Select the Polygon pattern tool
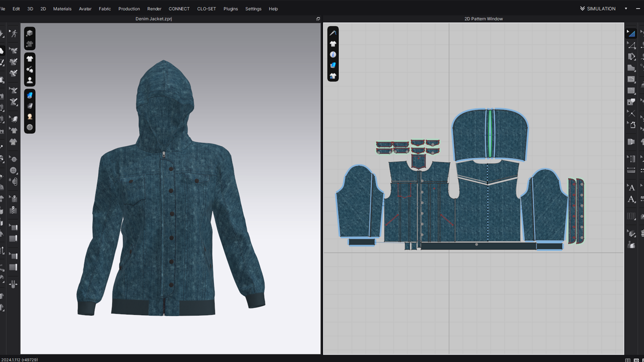The width and height of the screenshot is (644, 362). [631, 68]
